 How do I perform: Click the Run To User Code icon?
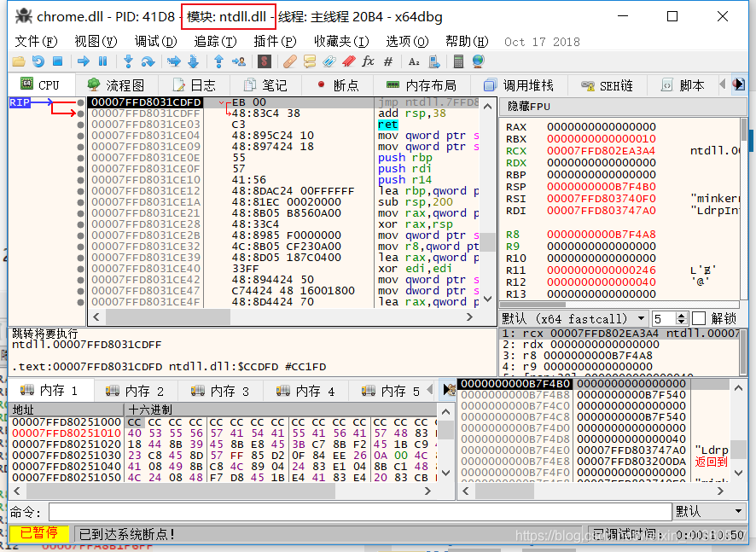(238, 61)
